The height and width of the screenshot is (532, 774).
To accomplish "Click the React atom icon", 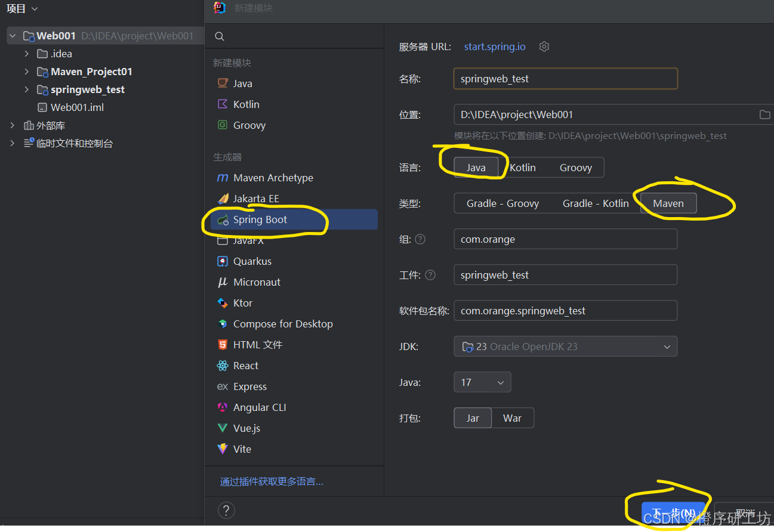I will [223, 366].
